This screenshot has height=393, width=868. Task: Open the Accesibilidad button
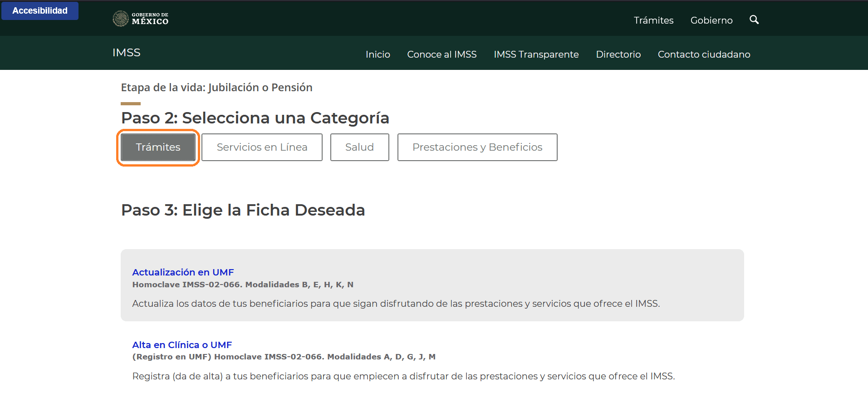(x=40, y=10)
